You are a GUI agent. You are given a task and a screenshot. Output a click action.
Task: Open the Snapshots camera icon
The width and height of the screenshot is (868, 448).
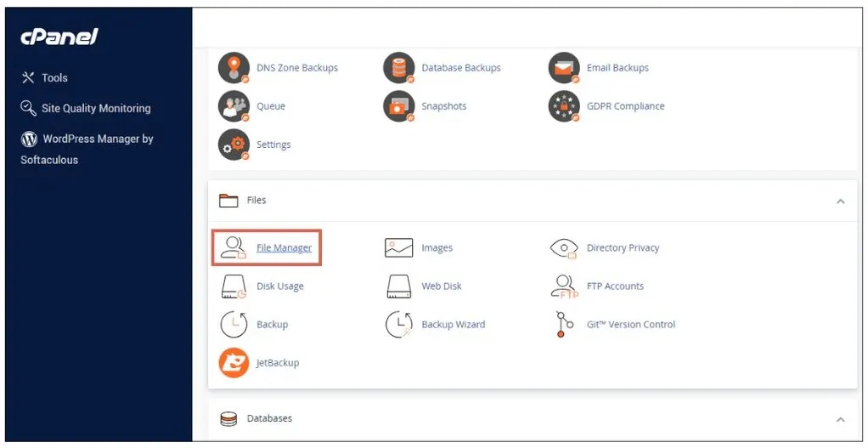tap(398, 106)
